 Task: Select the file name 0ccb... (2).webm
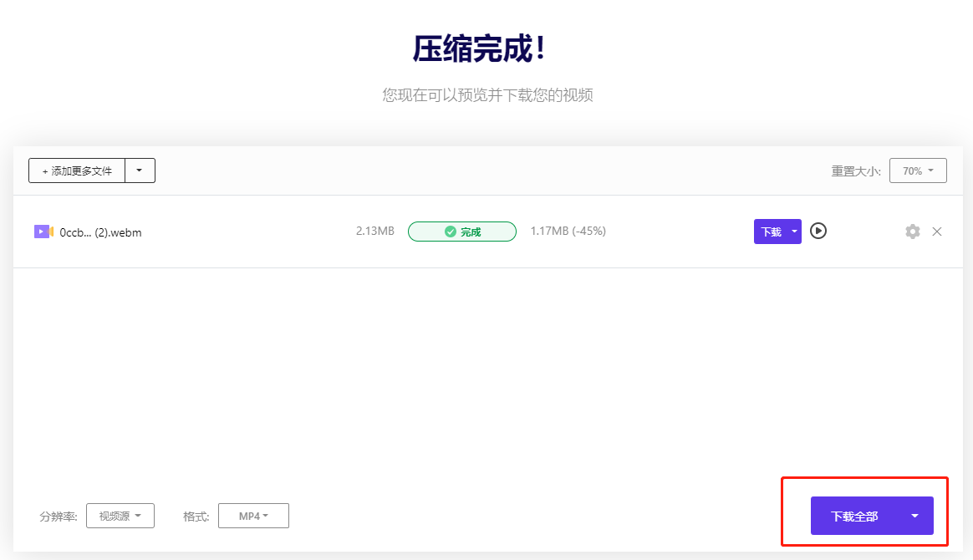pyautogui.click(x=100, y=232)
